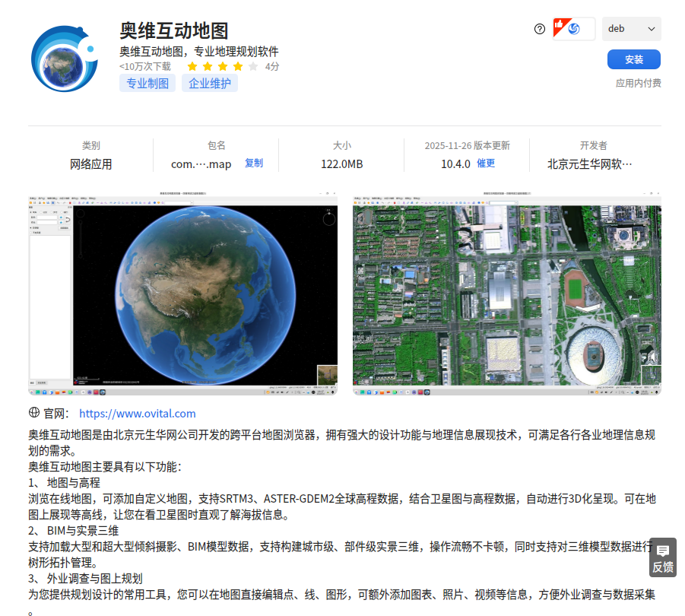Open the satellite city screenshot thumbnail

coord(507,294)
